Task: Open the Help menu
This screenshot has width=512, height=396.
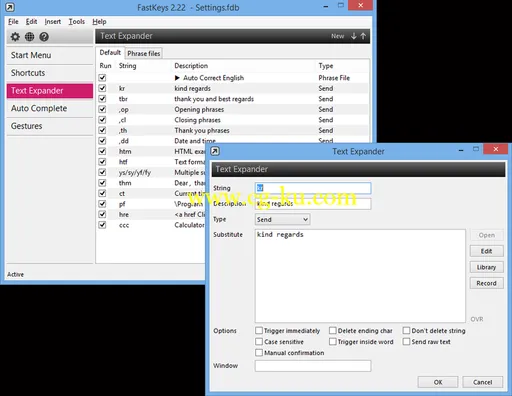Action: coord(99,22)
